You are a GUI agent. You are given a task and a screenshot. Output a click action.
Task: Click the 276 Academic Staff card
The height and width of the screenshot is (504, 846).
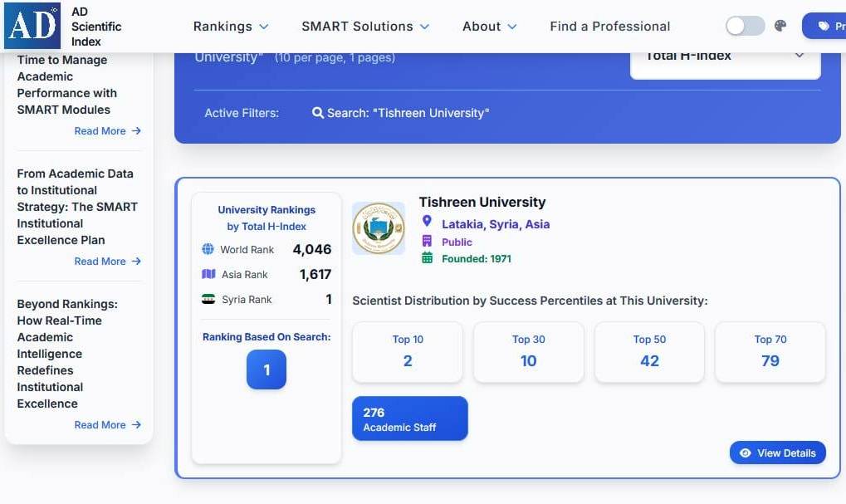tap(409, 418)
